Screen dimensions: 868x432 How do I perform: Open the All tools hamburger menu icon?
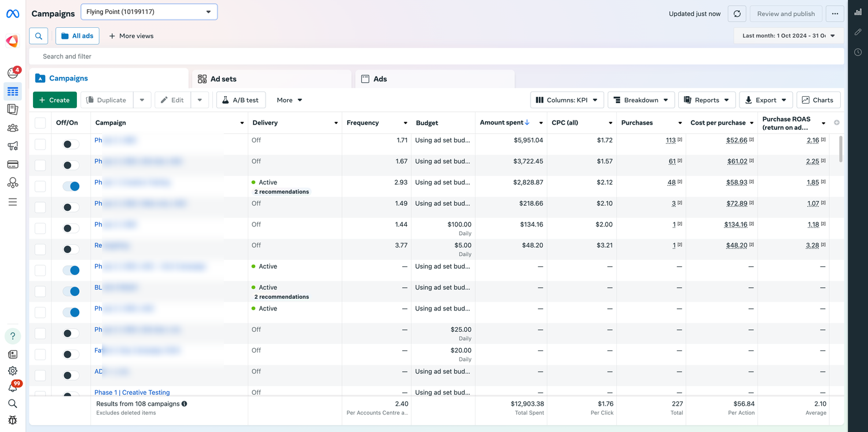13,202
